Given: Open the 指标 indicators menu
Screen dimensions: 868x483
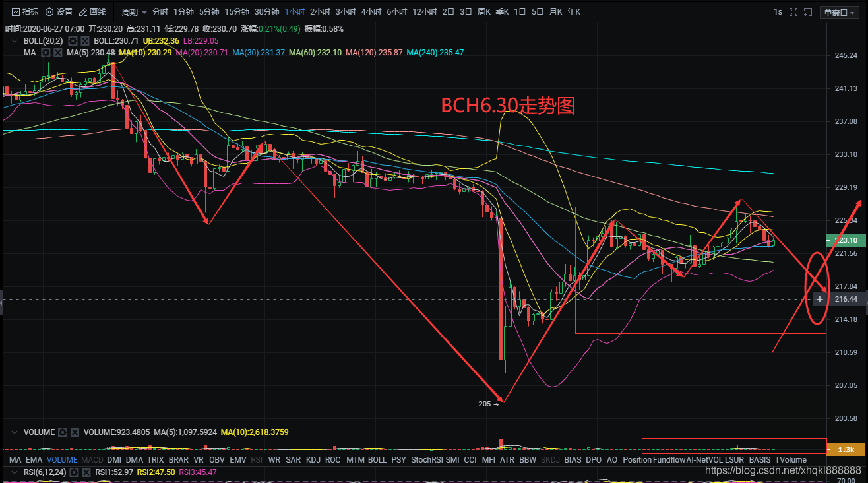Looking at the screenshot, I should (26, 12).
